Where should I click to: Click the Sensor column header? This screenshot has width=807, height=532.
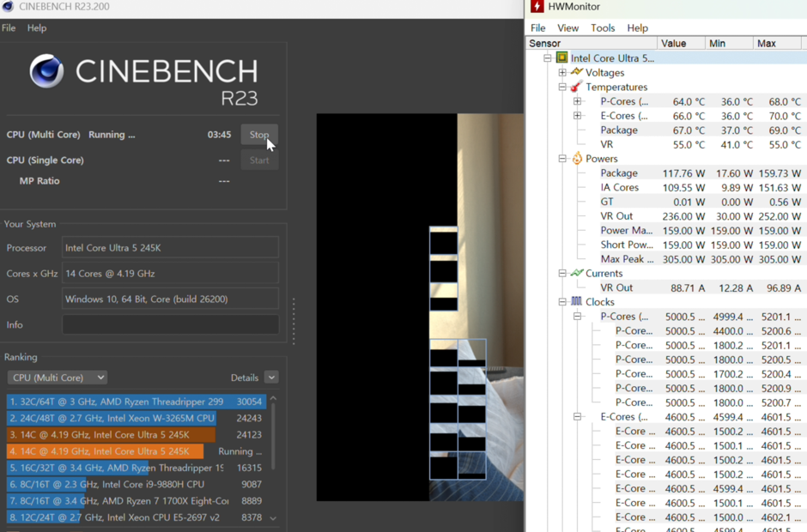click(592, 43)
